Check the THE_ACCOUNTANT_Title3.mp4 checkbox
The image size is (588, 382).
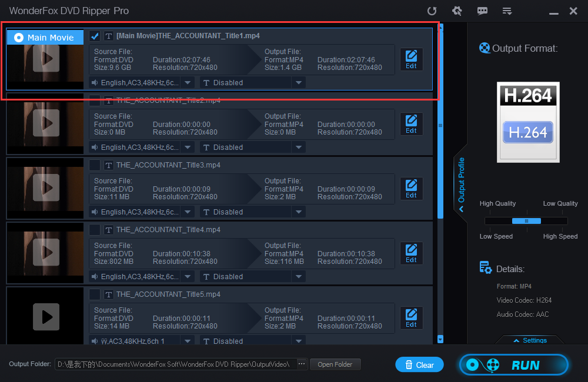95,165
